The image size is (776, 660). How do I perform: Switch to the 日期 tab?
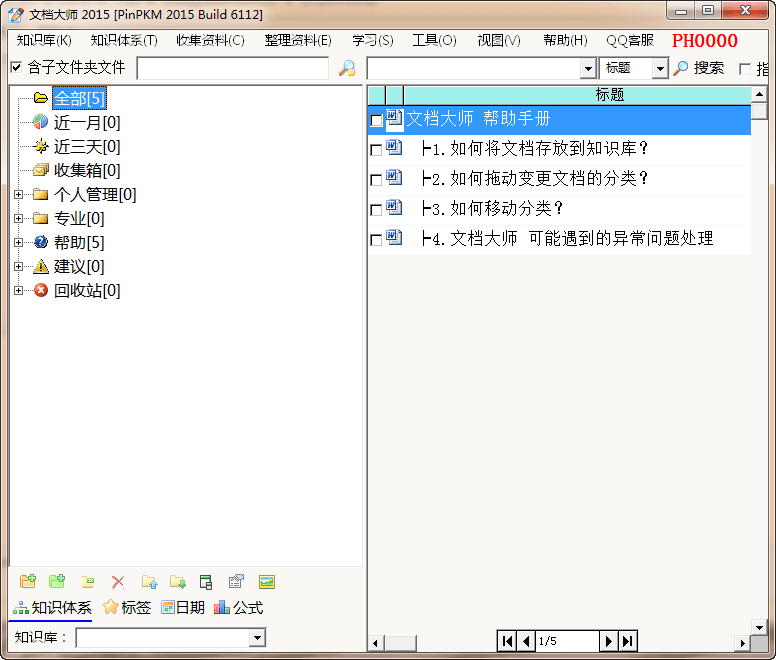(183, 607)
